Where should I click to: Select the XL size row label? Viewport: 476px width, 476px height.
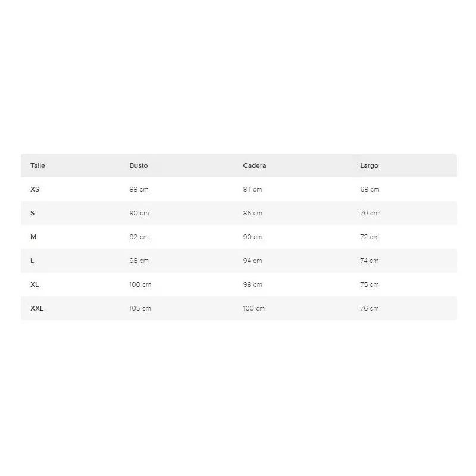[35, 284]
